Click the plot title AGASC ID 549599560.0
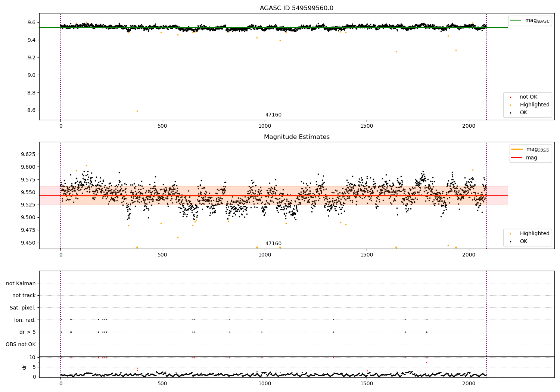The width and height of the screenshot is (560, 392). 296,8
